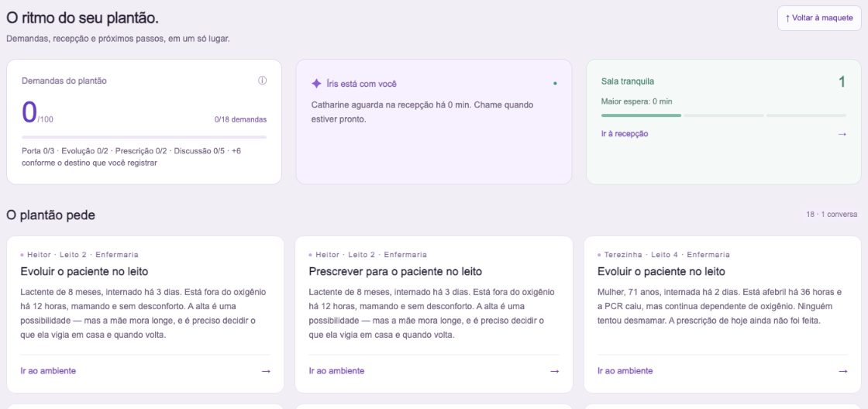Click the 18 · 1 conversa counter
Image resolution: width=868 pixels, height=409 pixels.
coord(832,215)
